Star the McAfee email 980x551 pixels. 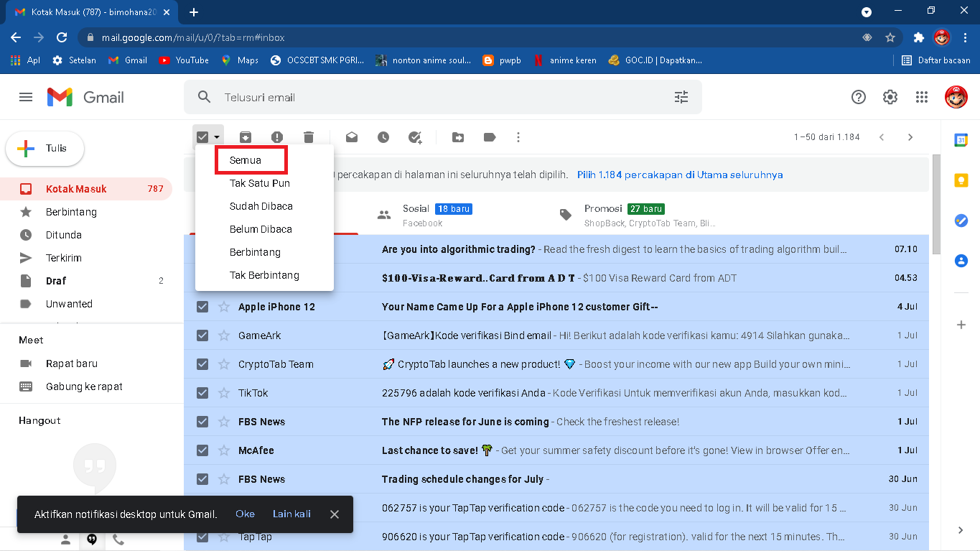224,450
